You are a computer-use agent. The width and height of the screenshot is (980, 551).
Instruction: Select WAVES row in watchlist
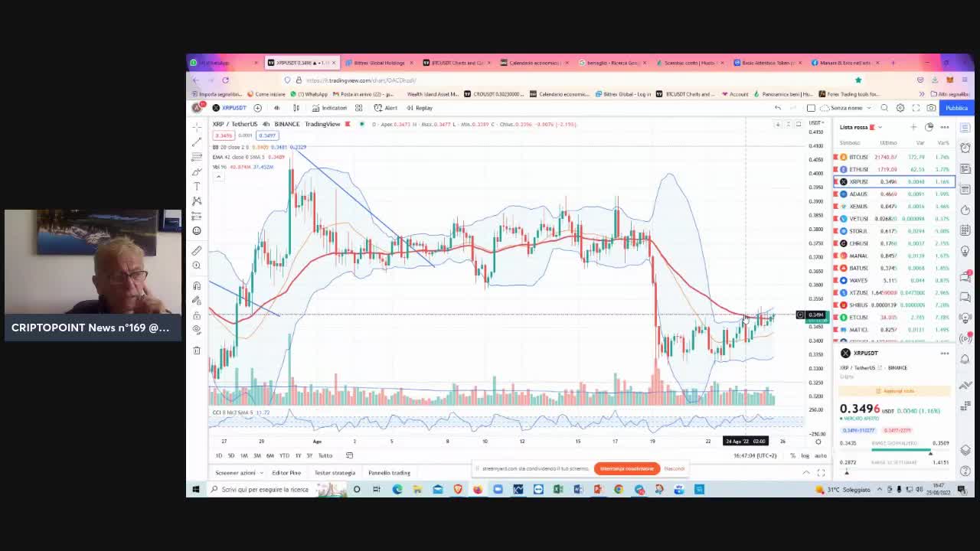tap(893, 280)
